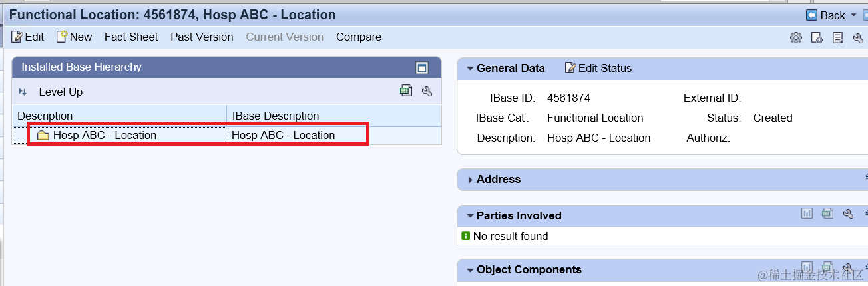This screenshot has width=868, height=286.
Task: Collapse the General Data section
Action: point(470,68)
